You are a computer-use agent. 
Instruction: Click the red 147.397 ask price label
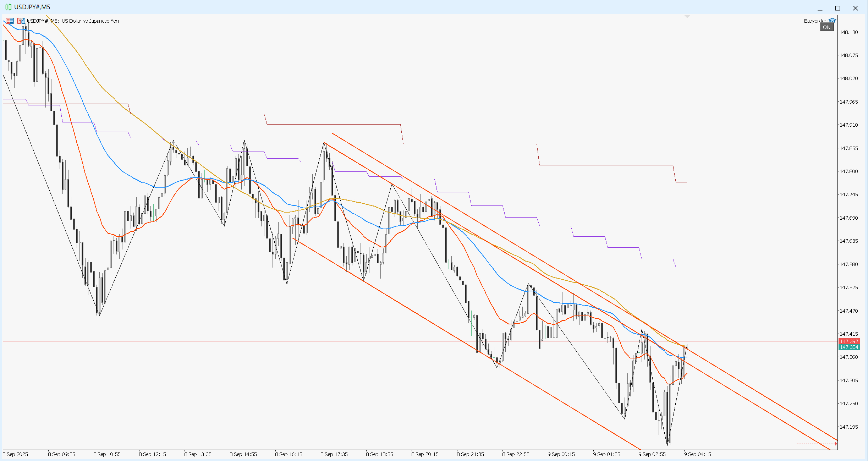[849, 341]
